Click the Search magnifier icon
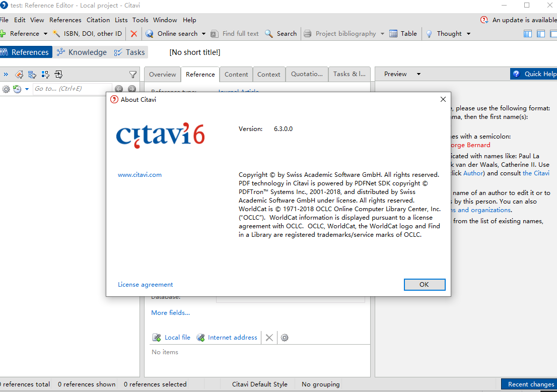 point(269,34)
